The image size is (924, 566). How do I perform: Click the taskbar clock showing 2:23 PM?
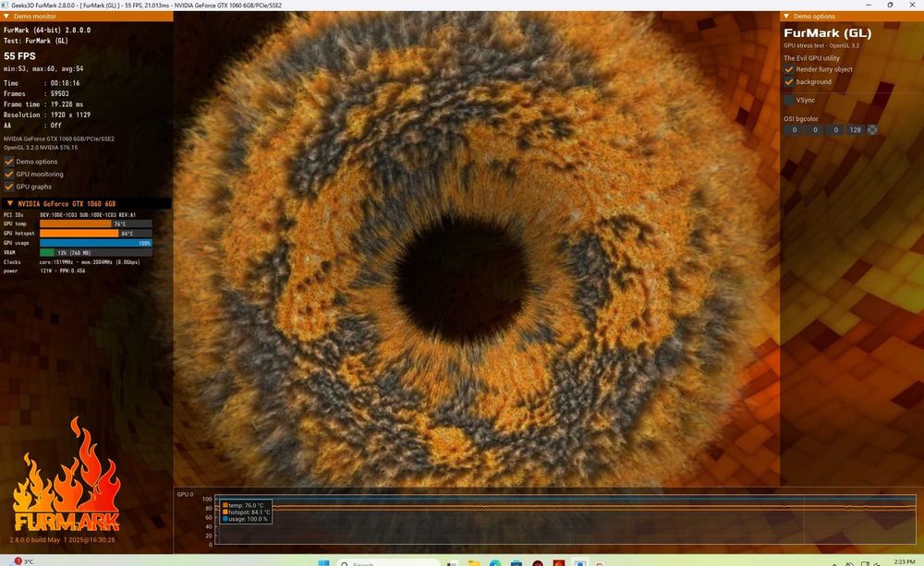click(904, 562)
